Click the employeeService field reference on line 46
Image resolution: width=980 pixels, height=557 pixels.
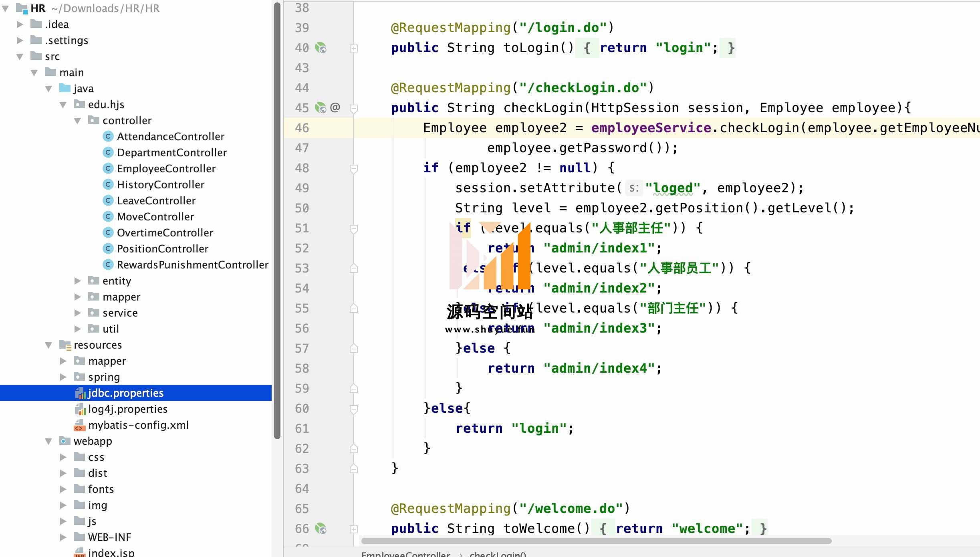point(651,128)
